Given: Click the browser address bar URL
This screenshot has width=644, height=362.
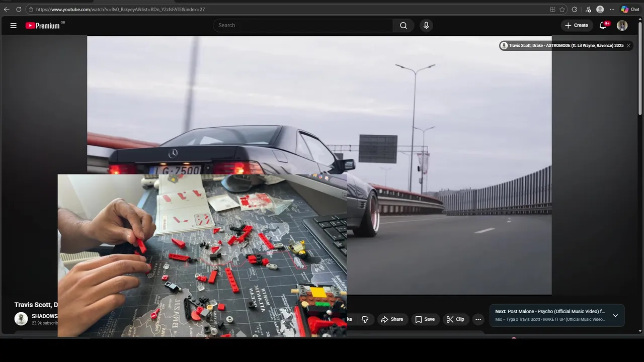Looking at the screenshot, I should [120, 9].
